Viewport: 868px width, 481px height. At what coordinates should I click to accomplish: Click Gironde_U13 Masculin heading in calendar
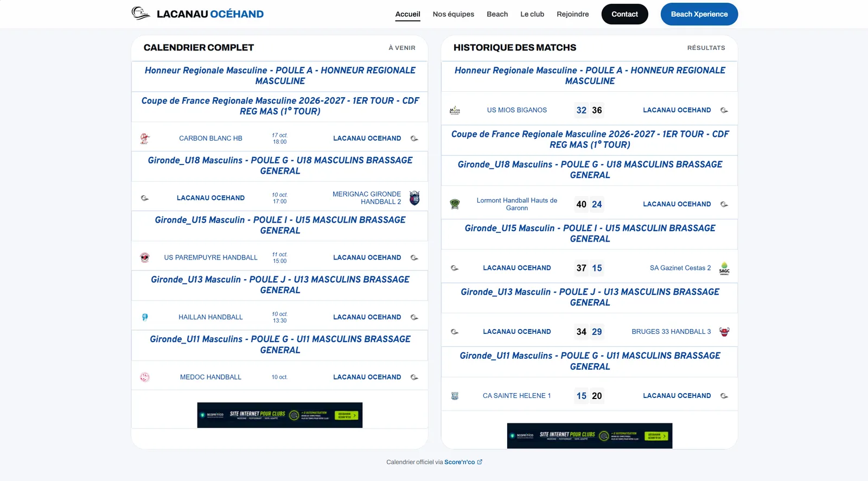280,285
